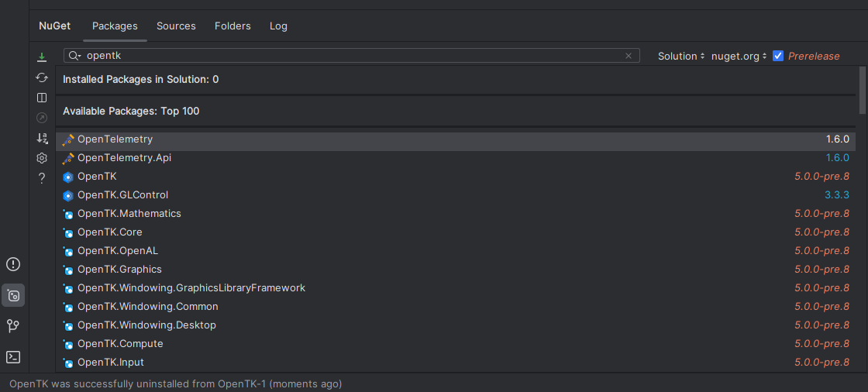Click the OpenTK package hexagon icon
Viewport: 868px width, 392px height.
[68, 177]
